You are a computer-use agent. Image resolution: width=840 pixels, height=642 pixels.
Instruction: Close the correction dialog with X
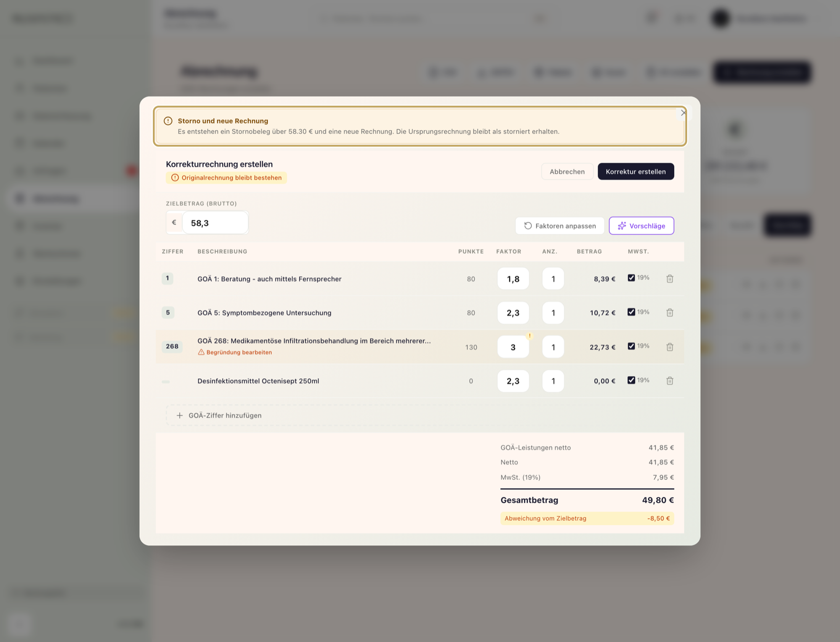pos(683,112)
